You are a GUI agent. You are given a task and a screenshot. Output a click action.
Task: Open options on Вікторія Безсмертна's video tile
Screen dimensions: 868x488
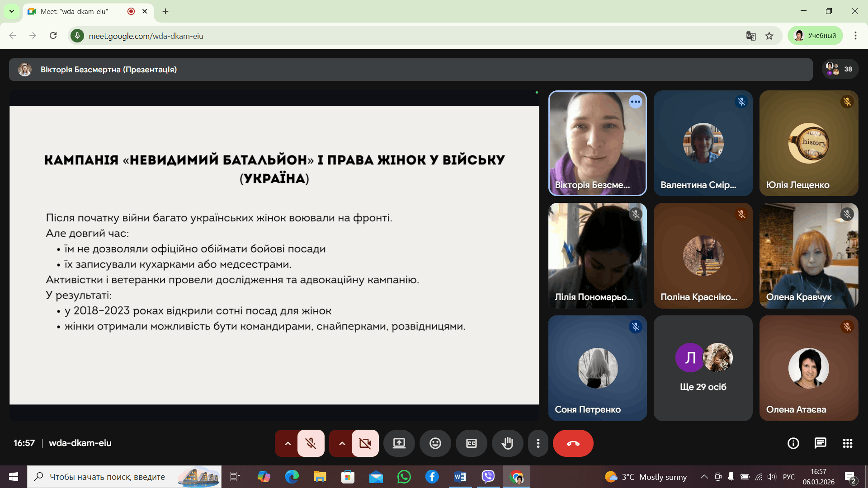coord(635,102)
